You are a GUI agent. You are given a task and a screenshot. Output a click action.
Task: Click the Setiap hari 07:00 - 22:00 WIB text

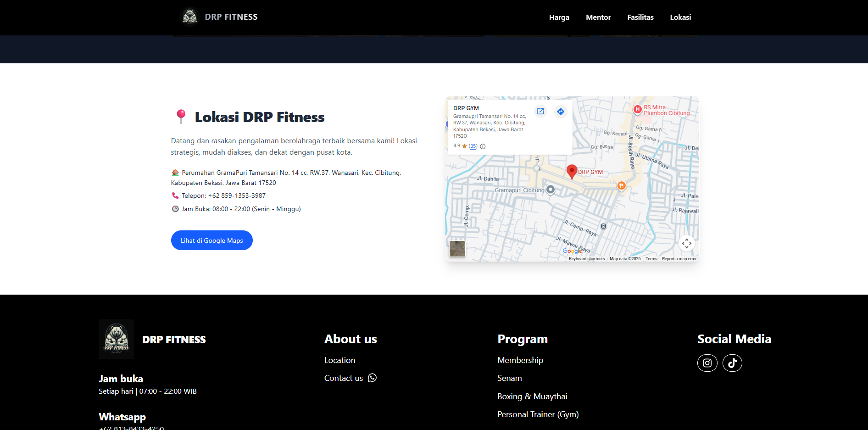[148, 391]
